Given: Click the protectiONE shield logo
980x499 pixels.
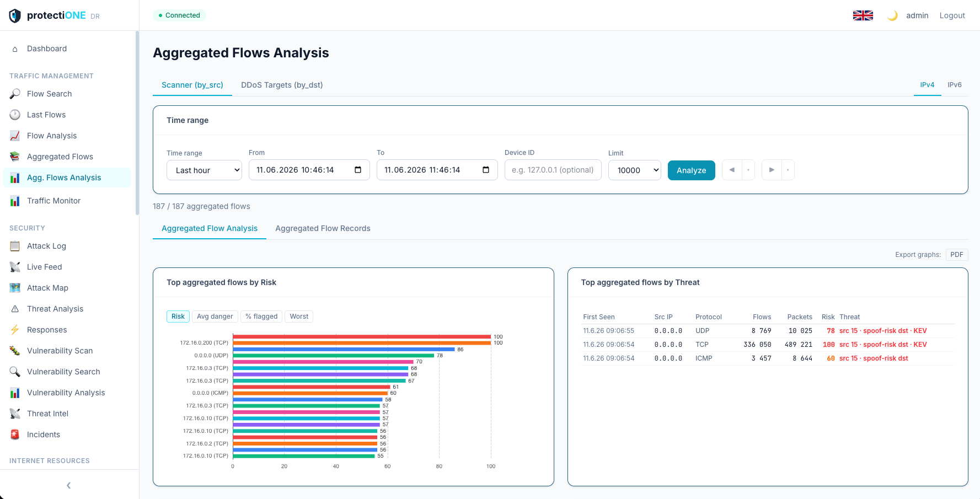Looking at the screenshot, I should click(15, 15).
